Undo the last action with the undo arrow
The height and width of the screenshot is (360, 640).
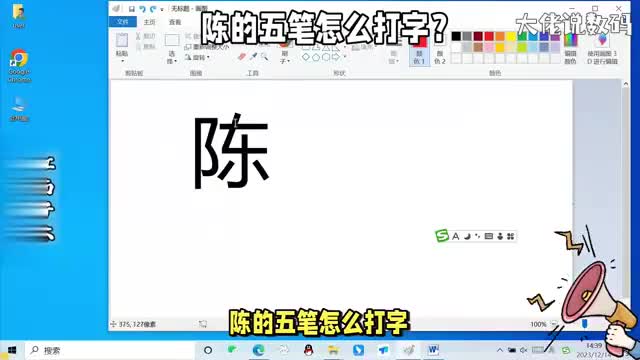pos(142,9)
